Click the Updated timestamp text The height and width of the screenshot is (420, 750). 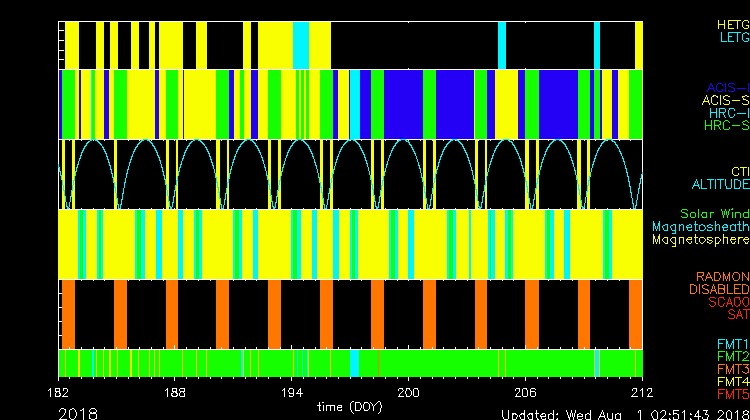click(623, 413)
